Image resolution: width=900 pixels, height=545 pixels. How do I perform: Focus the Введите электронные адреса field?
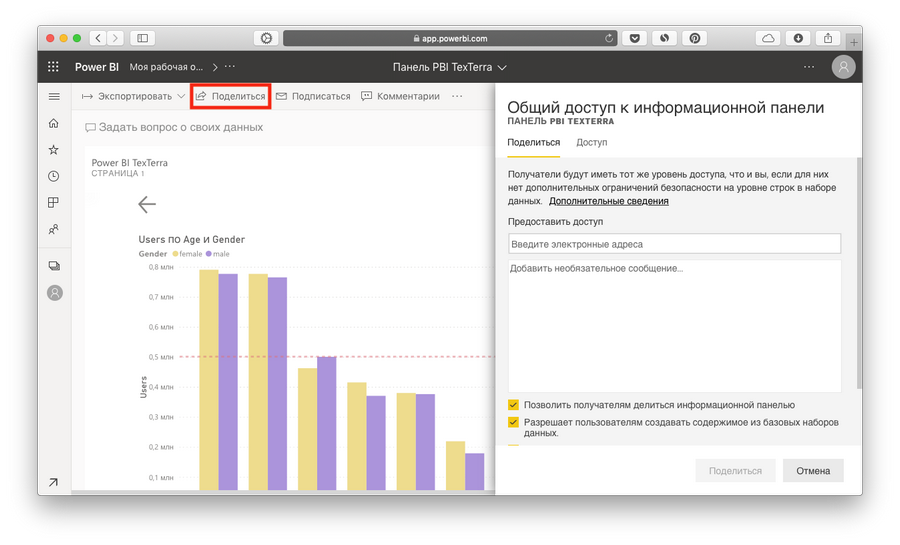[x=674, y=244]
